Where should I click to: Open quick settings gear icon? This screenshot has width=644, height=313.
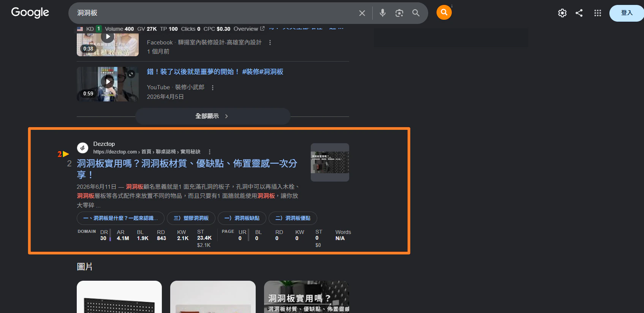562,13
